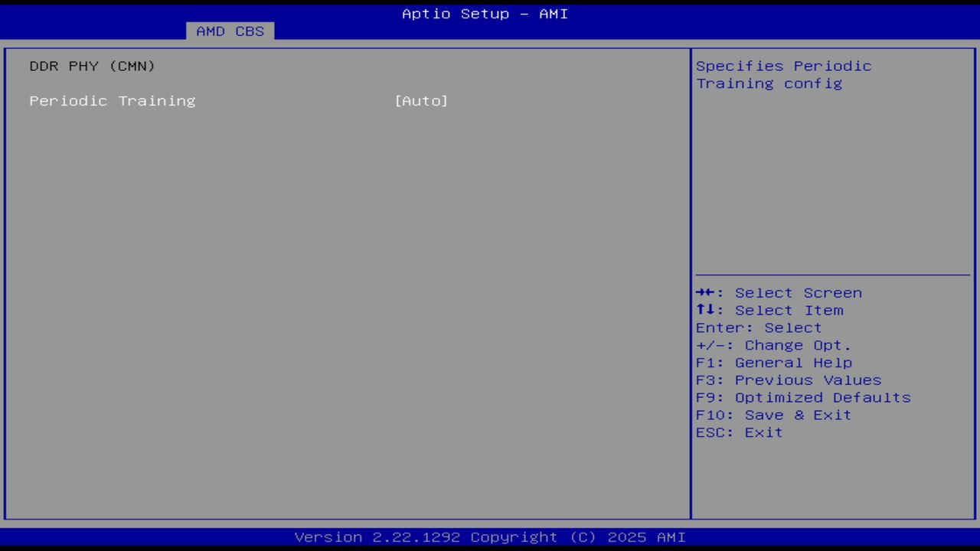Click the 'Select Screen' key hint
This screenshot has height=551, width=980.
click(x=779, y=293)
